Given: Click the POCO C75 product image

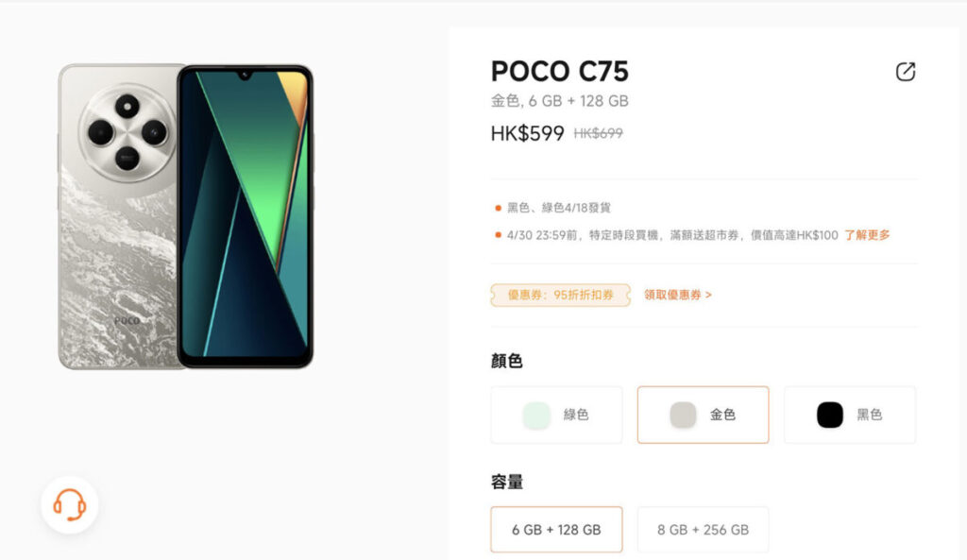Looking at the screenshot, I should click(x=186, y=216).
